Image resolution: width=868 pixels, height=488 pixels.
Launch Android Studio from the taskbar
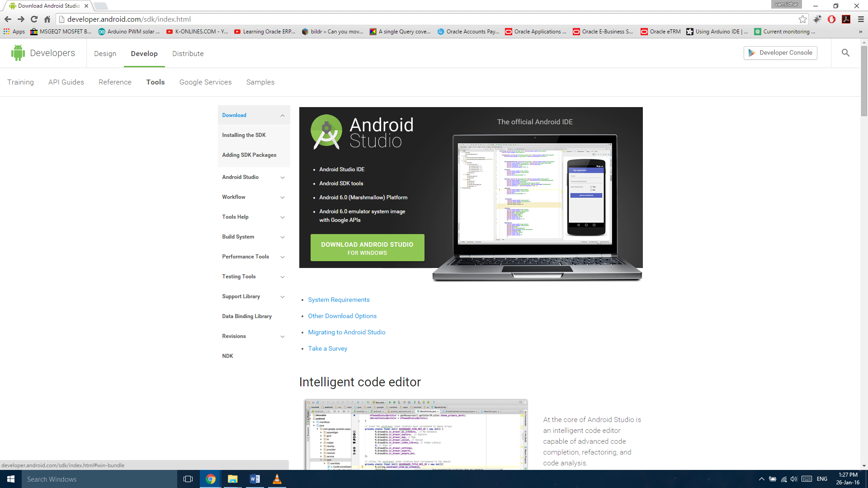pos(277,479)
